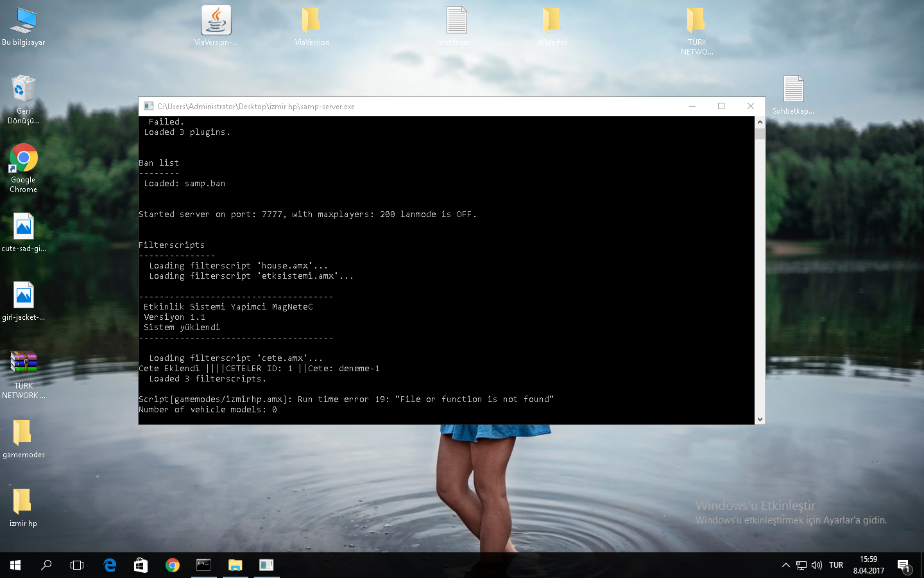Show hidden system tray icons
924x578 pixels.
785,565
